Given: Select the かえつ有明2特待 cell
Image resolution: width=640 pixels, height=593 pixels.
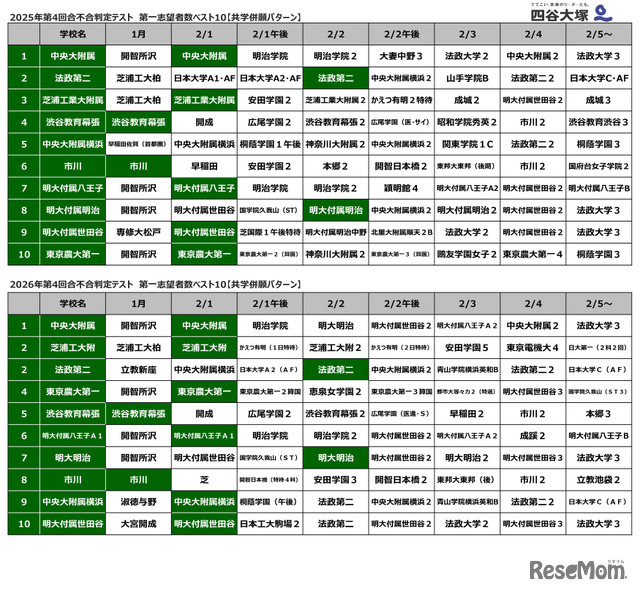Looking at the screenshot, I should coord(401,100).
